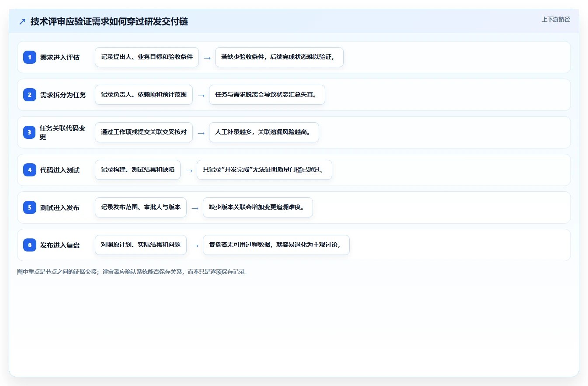Select step badge 4 for 代码进入测试
588x386 pixels.
pos(30,170)
